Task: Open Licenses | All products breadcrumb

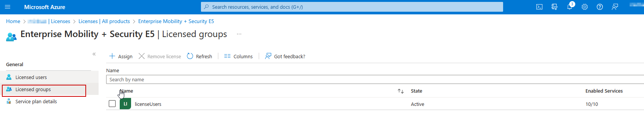Action: 104,21
